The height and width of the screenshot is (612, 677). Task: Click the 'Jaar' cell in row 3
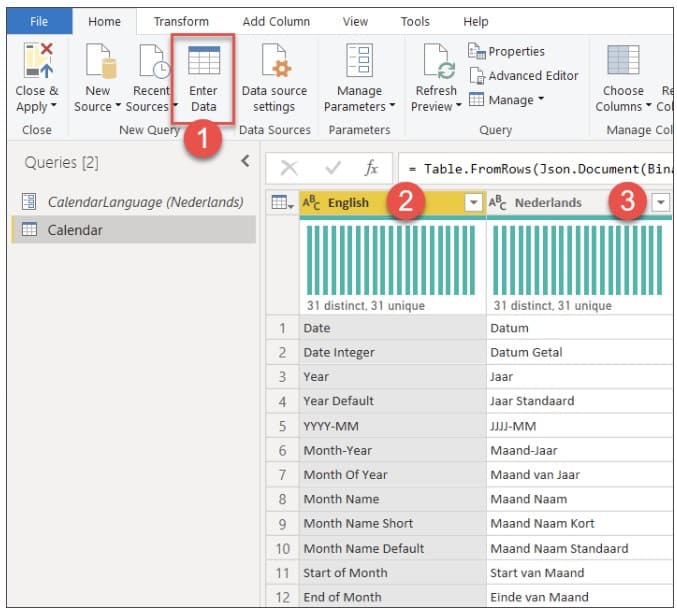pyautogui.click(x=579, y=377)
